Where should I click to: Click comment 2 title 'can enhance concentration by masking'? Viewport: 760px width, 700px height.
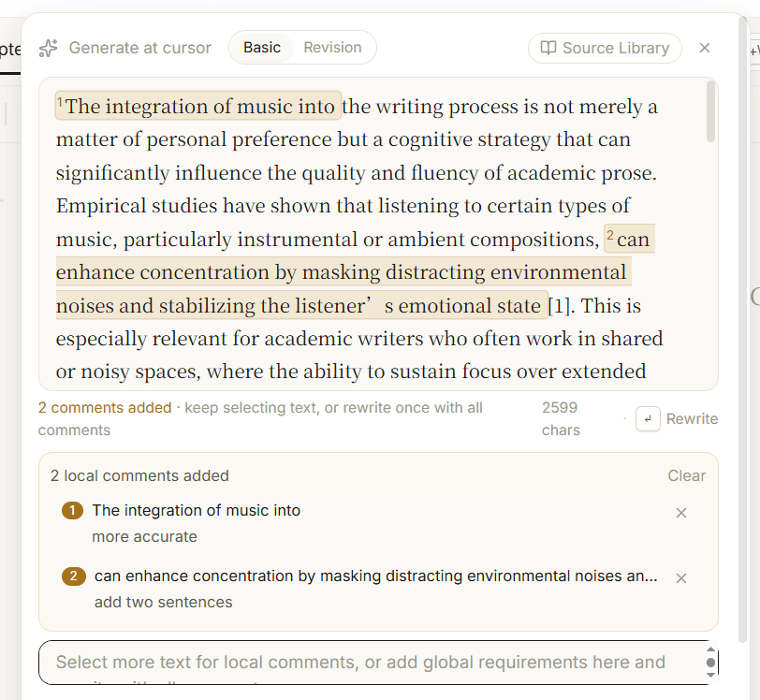[x=376, y=576]
